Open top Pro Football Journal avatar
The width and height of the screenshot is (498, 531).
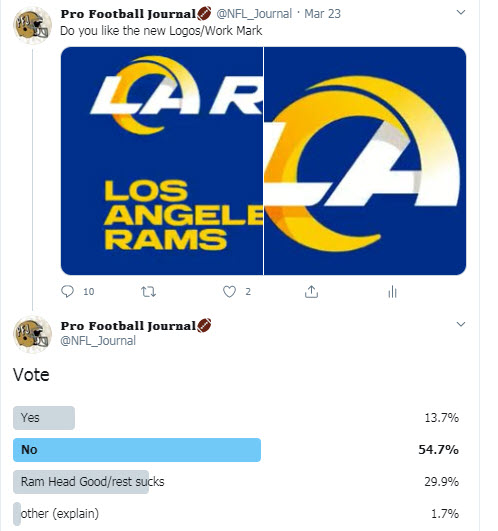click(32, 25)
